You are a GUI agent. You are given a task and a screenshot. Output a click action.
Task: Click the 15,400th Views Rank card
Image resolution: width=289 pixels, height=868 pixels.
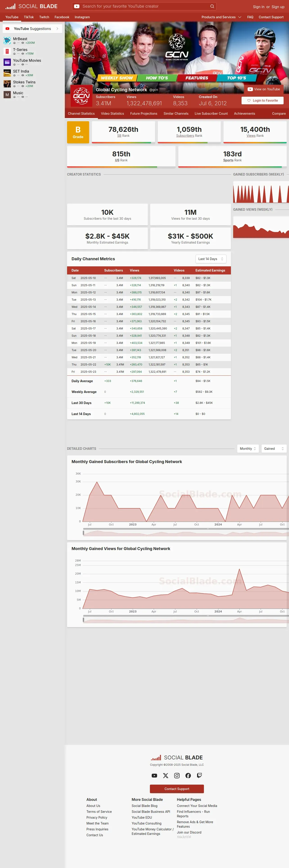(255, 132)
